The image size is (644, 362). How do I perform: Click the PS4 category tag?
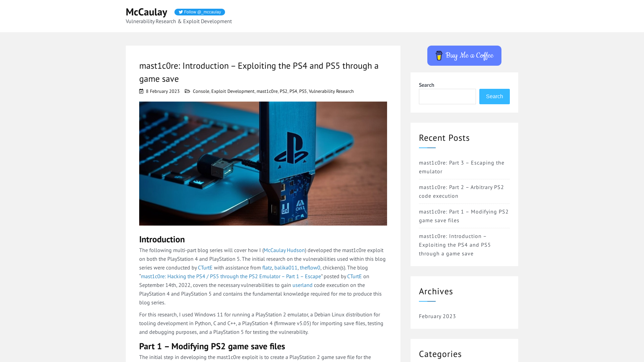click(293, 91)
